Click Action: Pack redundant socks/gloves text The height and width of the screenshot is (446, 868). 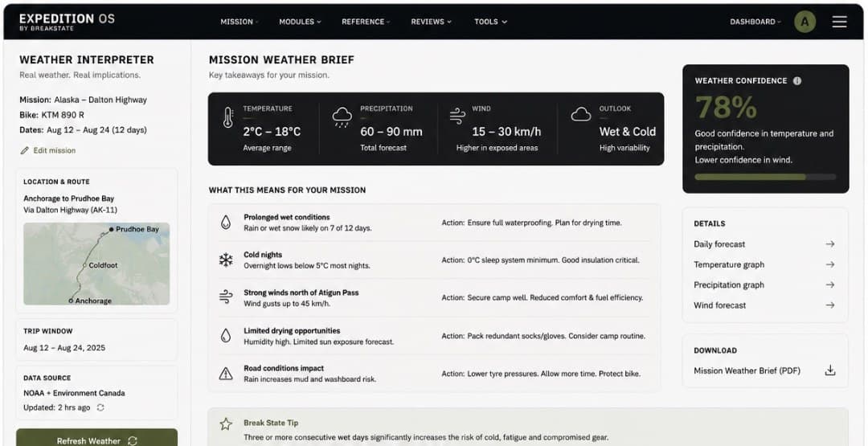(543, 336)
